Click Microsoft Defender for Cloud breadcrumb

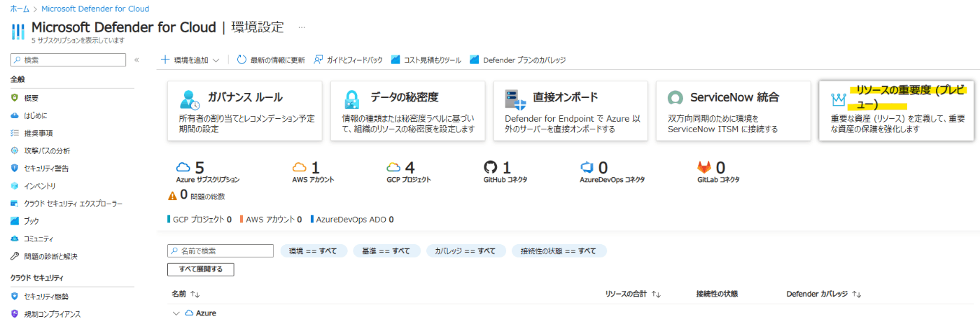tap(95, 9)
